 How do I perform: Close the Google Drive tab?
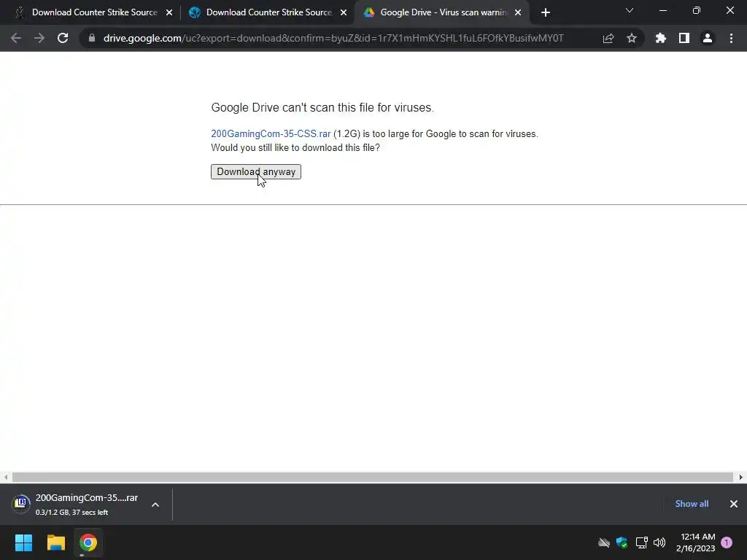(518, 13)
